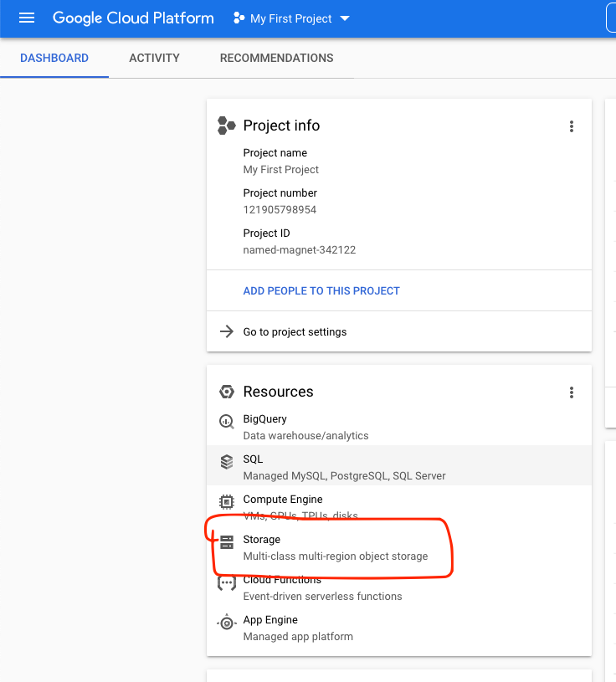Click the Compute Engine chip icon
Viewport: 616px width, 682px height.
[x=226, y=502]
